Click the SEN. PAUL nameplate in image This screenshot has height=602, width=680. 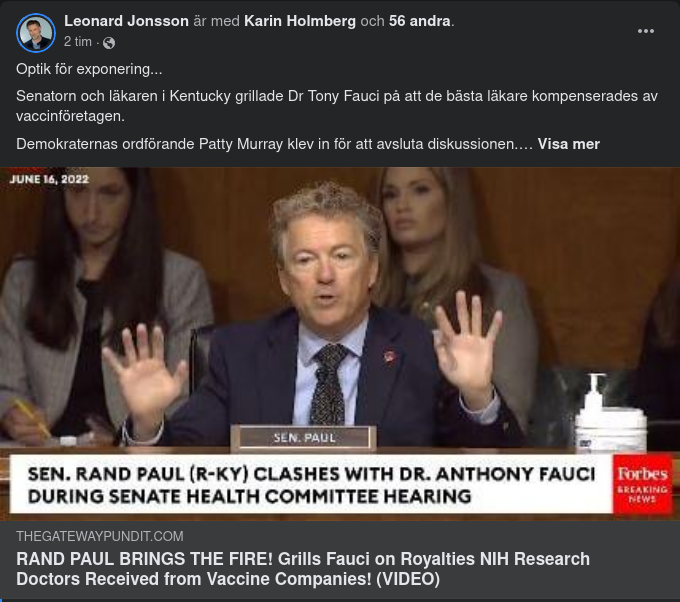[304, 437]
